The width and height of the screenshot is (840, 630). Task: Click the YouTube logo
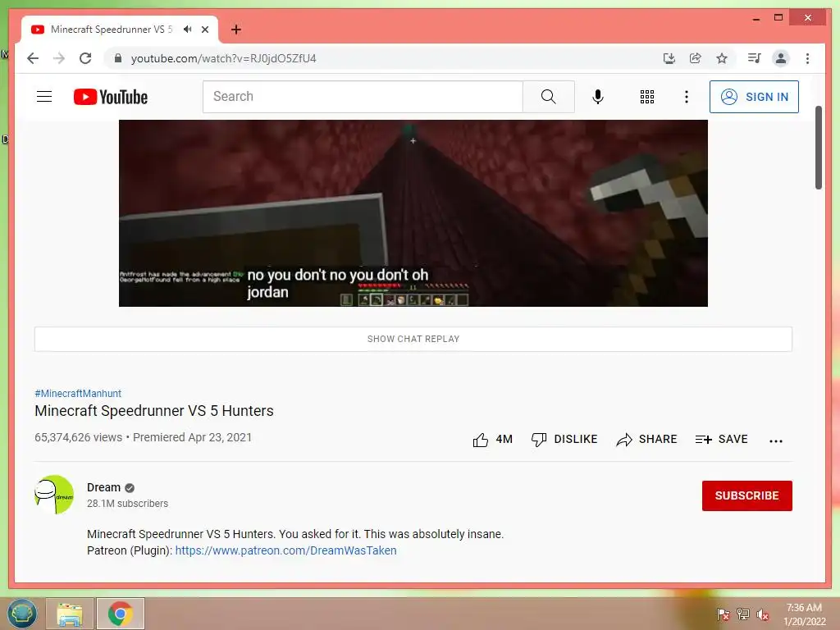[x=111, y=97]
